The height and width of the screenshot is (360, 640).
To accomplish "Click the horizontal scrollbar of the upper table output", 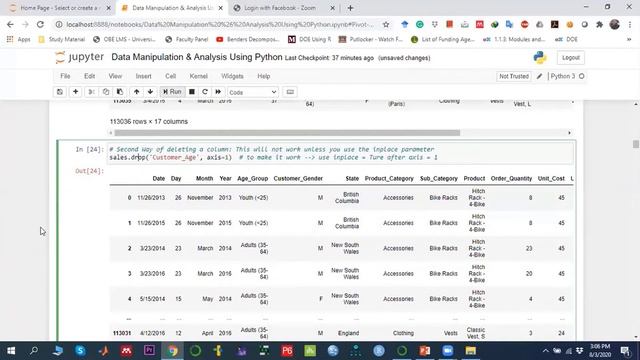I will tap(287, 133).
